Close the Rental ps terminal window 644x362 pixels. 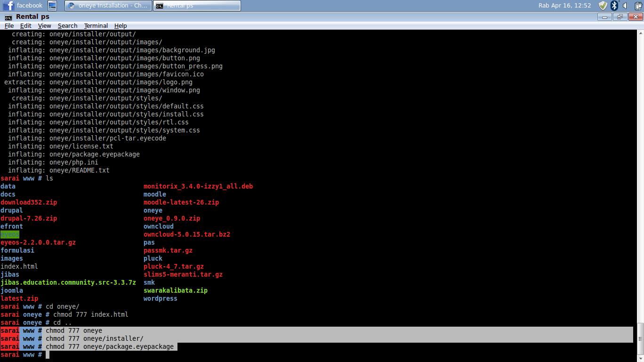point(635,16)
